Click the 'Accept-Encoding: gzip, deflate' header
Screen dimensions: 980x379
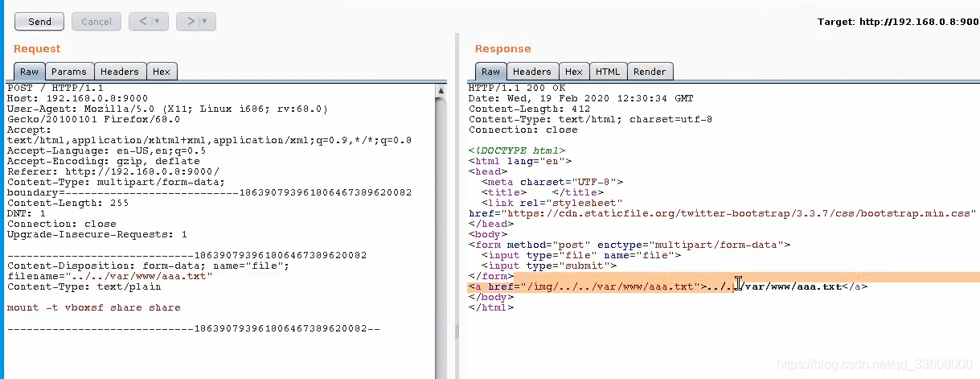pyautogui.click(x=103, y=161)
